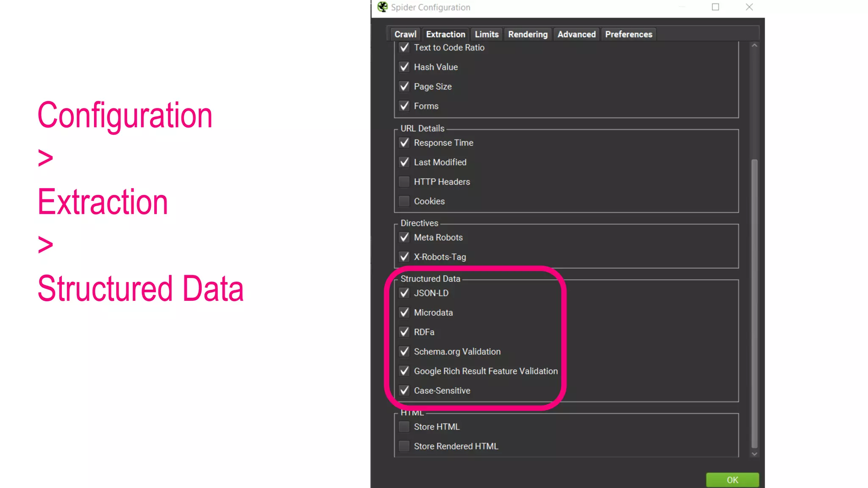Uncheck the Forms checkbox
868x488 pixels.
(x=404, y=106)
